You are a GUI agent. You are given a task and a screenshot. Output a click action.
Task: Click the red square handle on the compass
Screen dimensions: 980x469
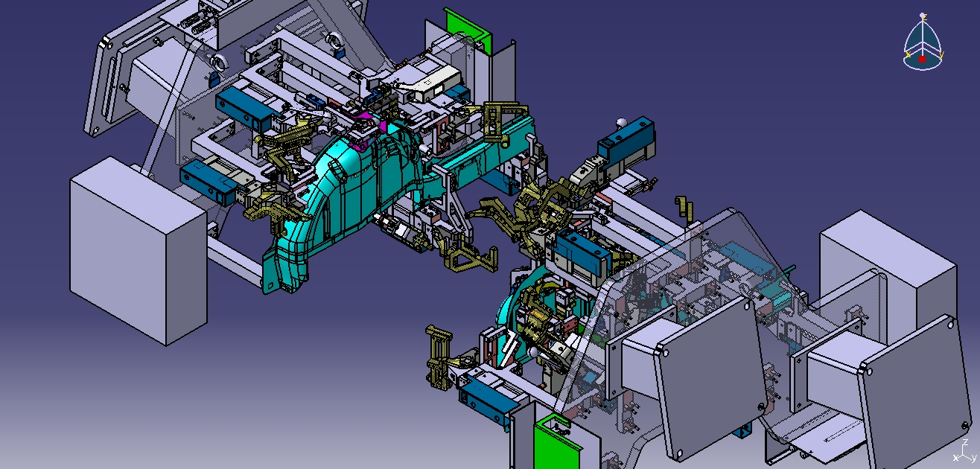(x=922, y=58)
